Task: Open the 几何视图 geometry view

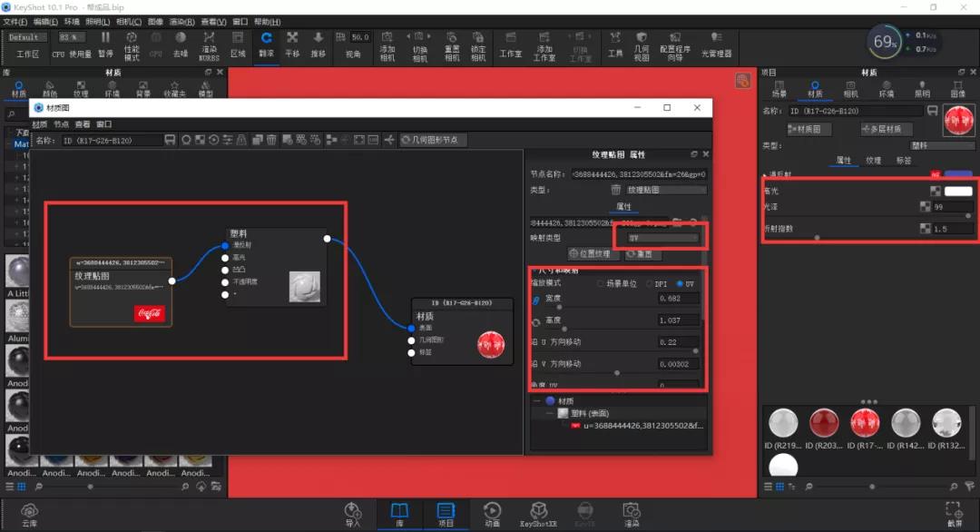Action: (642, 47)
